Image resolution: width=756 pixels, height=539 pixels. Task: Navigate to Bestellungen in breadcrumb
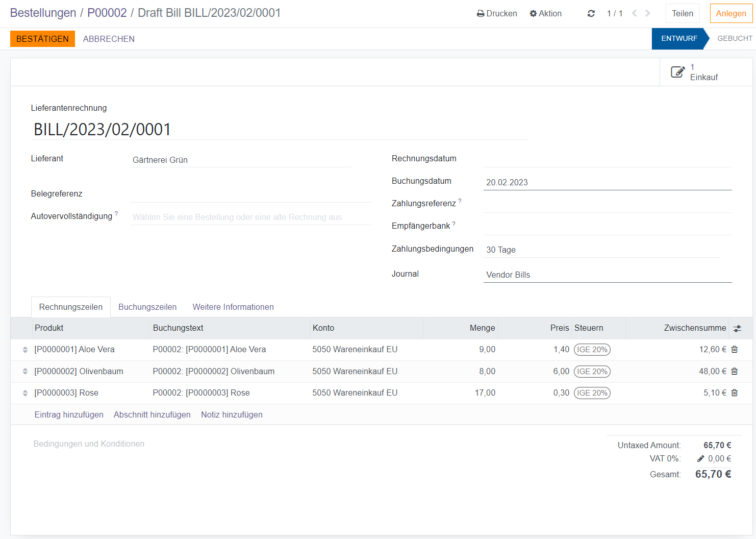(x=43, y=13)
